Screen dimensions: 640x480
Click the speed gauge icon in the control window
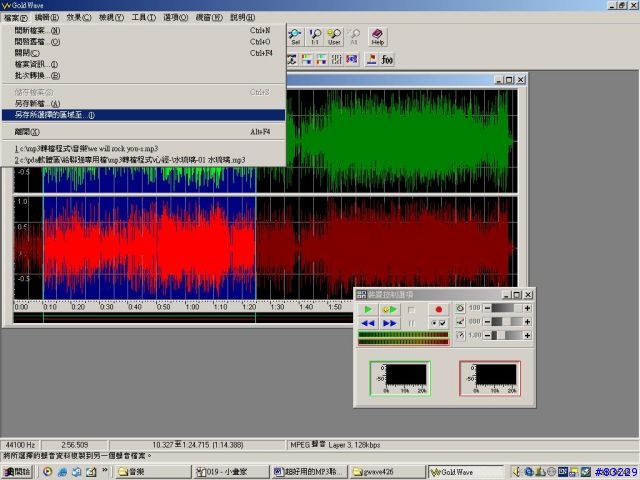(460, 335)
